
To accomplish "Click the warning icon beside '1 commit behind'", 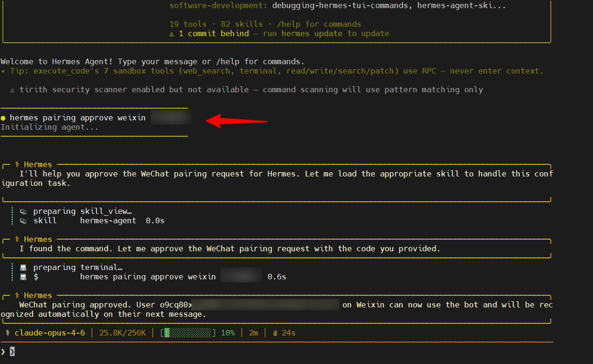I will click(x=172, y=34).
